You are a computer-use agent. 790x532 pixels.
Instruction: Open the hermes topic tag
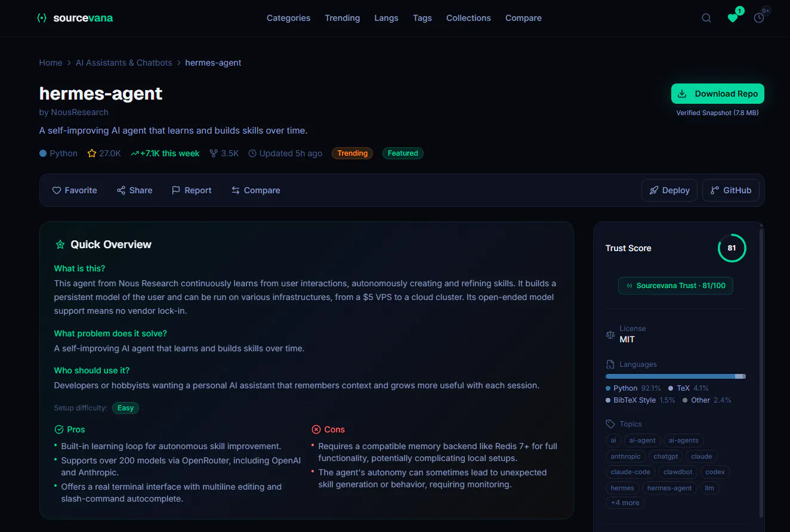(622, 488)
